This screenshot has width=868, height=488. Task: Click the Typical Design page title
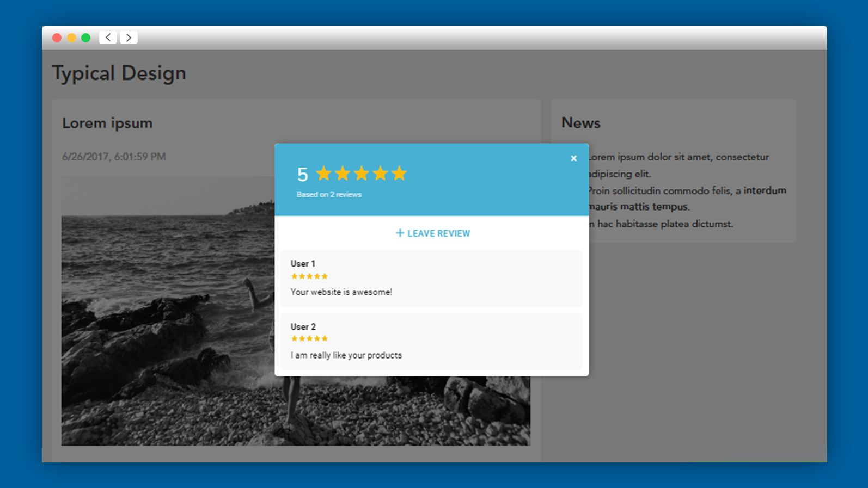[x=119, y=73]
